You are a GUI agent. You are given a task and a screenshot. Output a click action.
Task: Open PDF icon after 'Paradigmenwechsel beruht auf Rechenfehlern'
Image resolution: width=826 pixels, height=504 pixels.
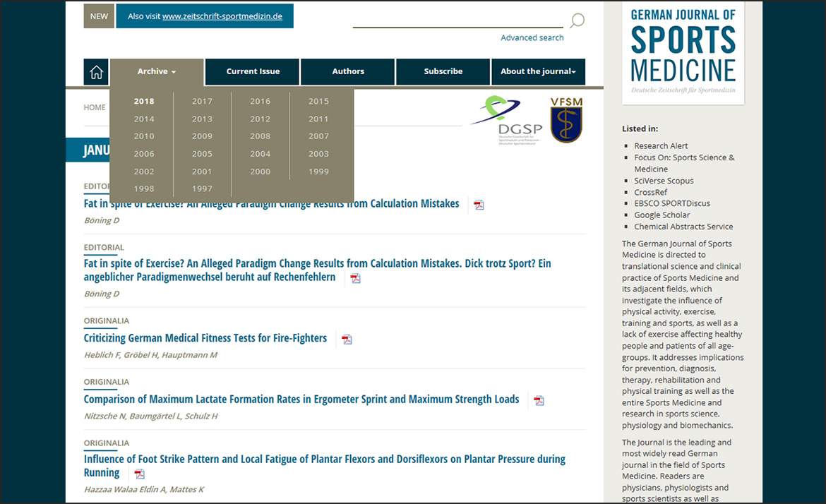tap(356, 278)
